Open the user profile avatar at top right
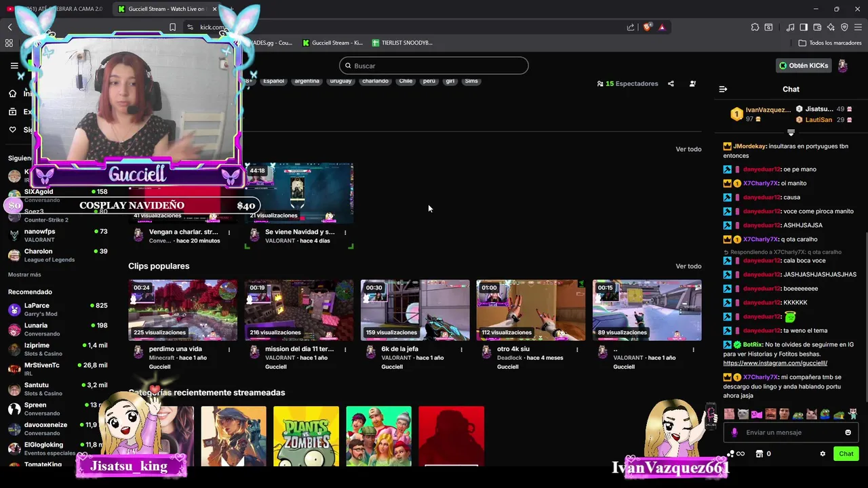This screenshot has height=488, width=868. click(x=843, y=66)
